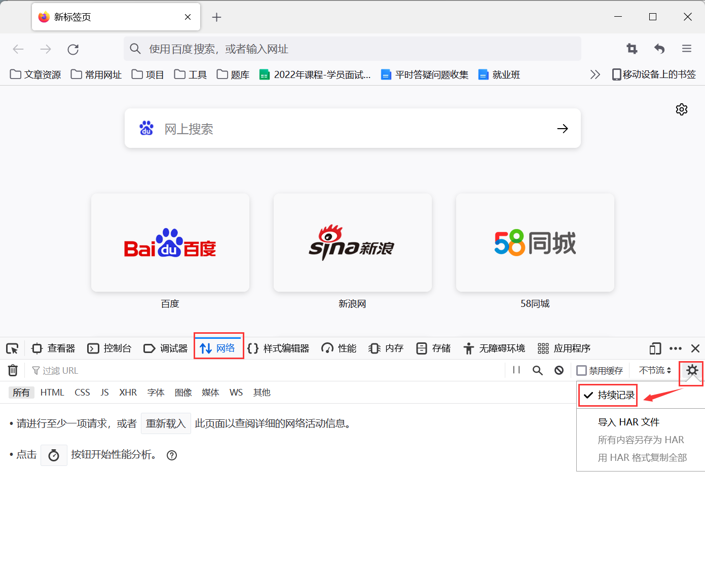Open the network settings gear menu
Screen dimensions: 705x588
point(691,370)
